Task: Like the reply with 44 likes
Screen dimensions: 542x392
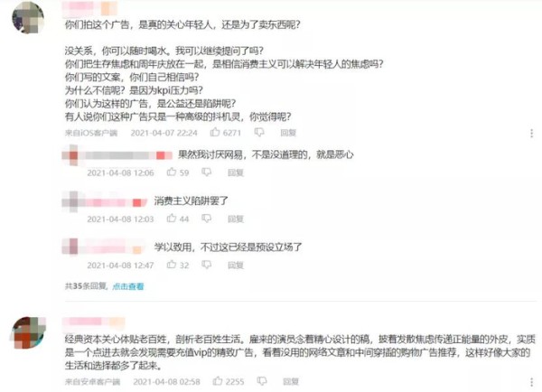Action: coord(172,218)
